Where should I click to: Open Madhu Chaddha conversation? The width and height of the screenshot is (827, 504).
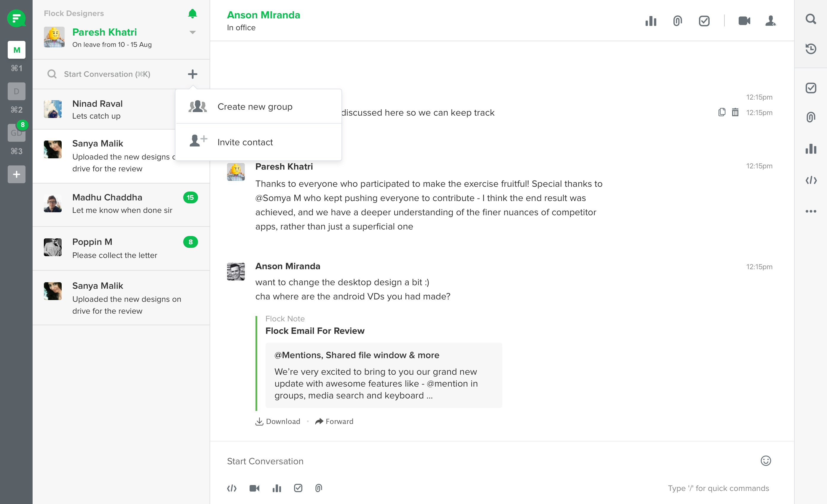point(121,205)
